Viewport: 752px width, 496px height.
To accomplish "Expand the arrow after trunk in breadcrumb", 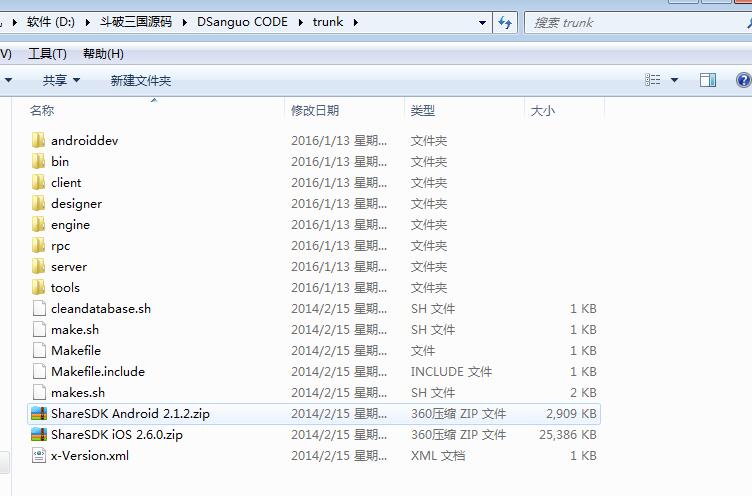I will [x=355, y=22].
